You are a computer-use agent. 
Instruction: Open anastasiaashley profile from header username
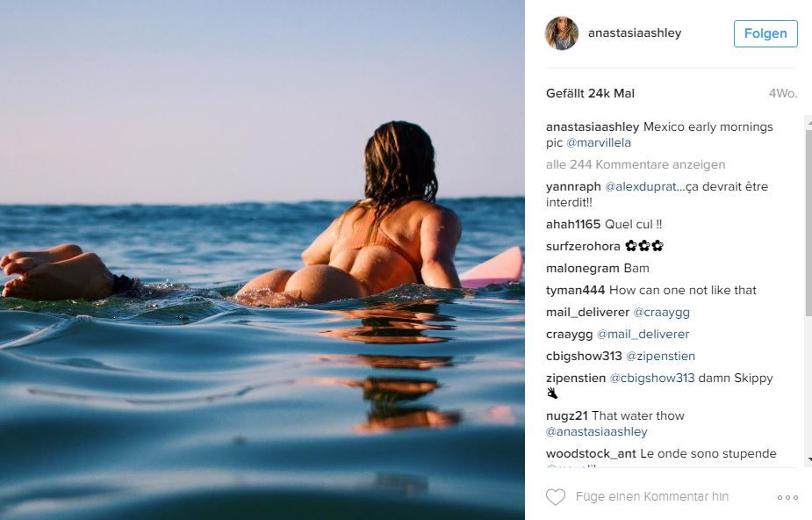(634, 33)
